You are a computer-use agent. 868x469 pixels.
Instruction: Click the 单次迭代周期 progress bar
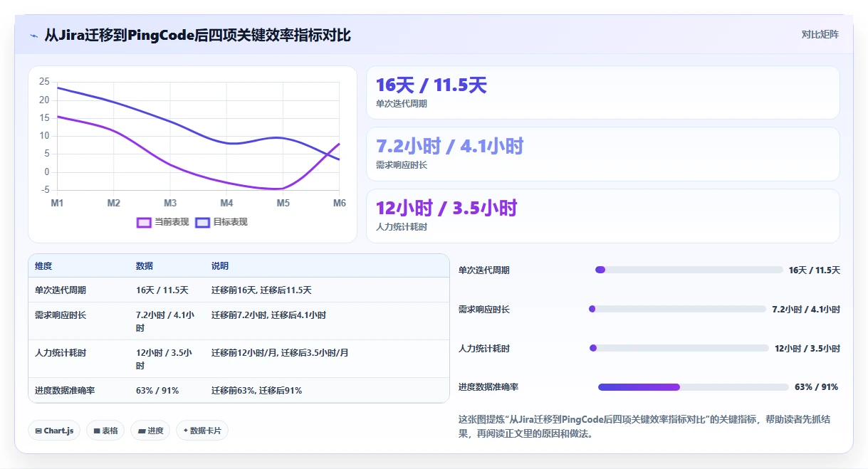click(689, 270)
